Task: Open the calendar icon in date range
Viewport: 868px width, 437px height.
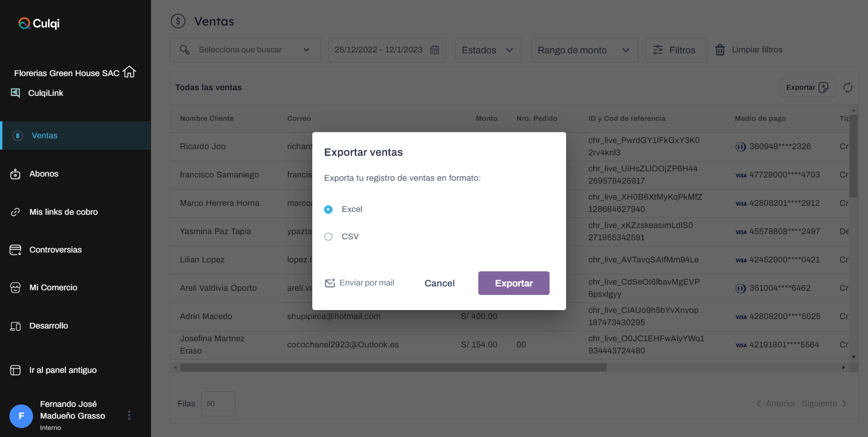Action: 434,50
